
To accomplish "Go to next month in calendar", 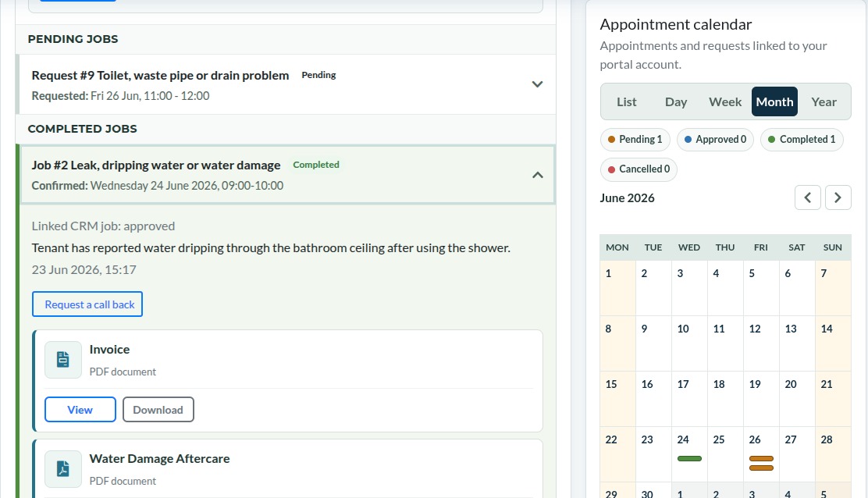I will coord(838,197).
